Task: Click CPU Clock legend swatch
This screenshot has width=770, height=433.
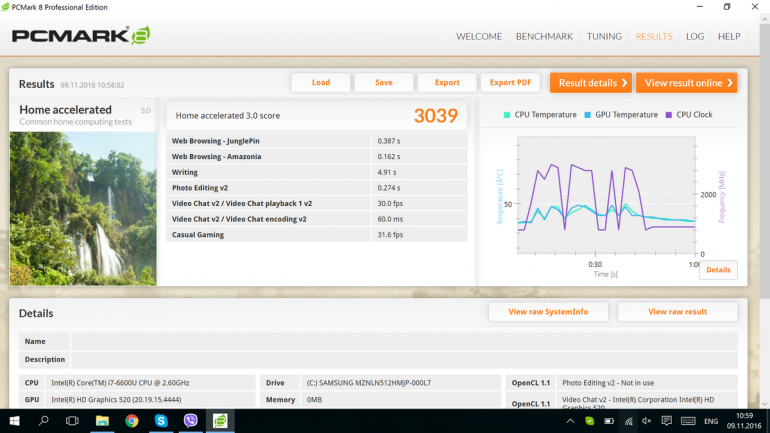Action: (x=668, y=115)
